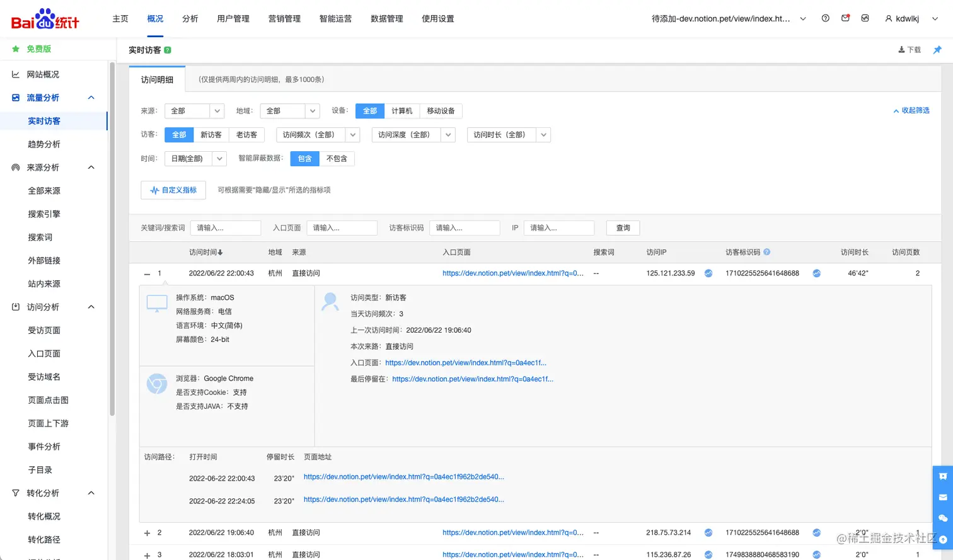Click the 流量分析 sidebar icon
953x560 pixels.
point(16,98)
